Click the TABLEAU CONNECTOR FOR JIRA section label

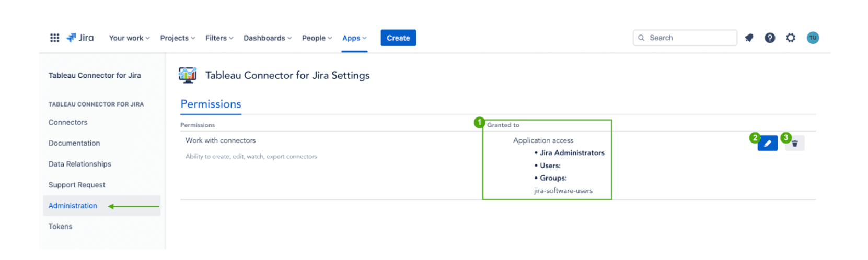pos(96,104)
